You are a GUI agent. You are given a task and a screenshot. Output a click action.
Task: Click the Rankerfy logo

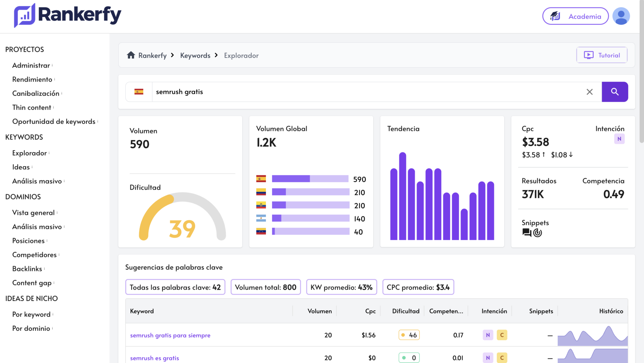click(67, 15)
